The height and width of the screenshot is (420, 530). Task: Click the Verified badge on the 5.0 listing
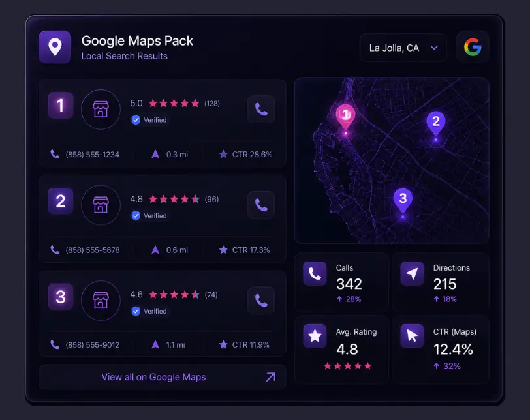(149, 120)
